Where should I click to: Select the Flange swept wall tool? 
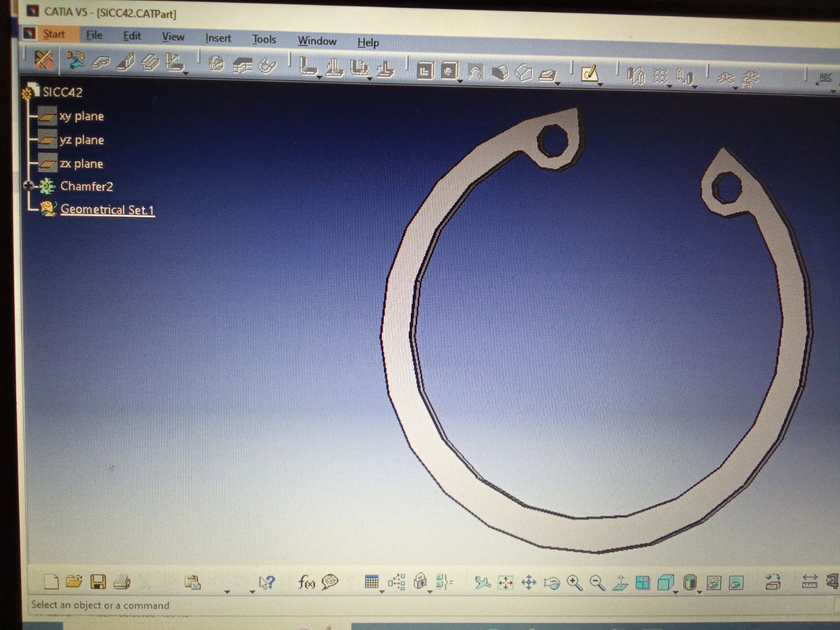coord(174,64)
